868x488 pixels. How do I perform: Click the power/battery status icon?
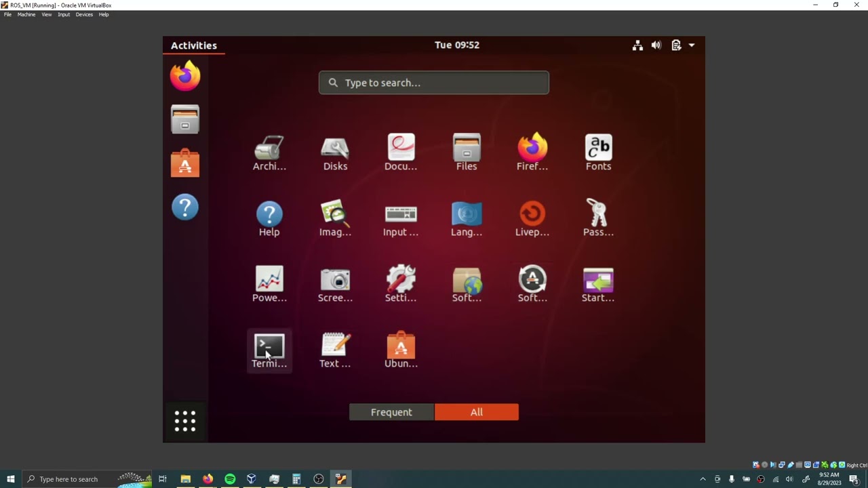click(676, 45)
